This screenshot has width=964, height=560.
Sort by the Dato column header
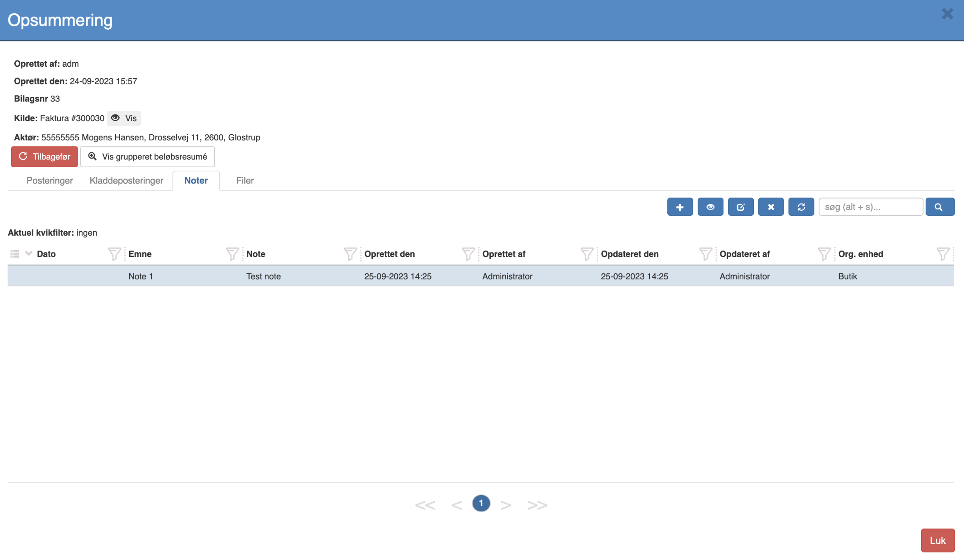[46, 254]
